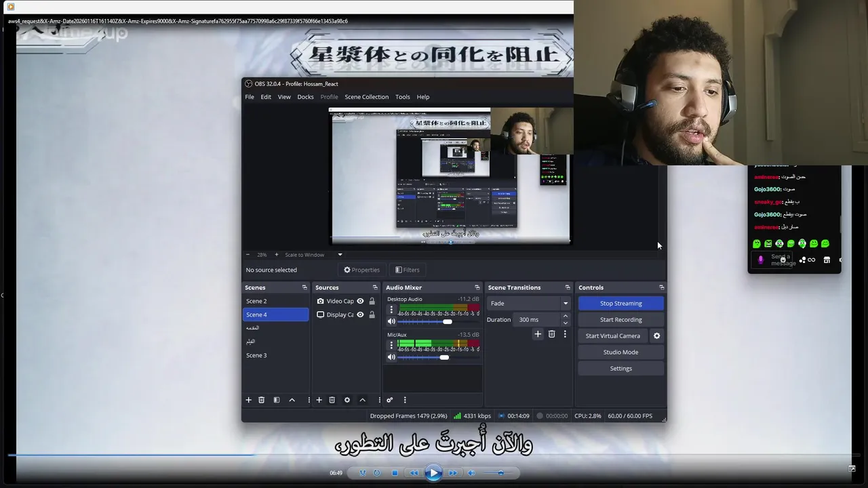The image size is (868, 488).
Task: Move scene up with the Scenes arrow icon
Action: click(x=292, y=400)
